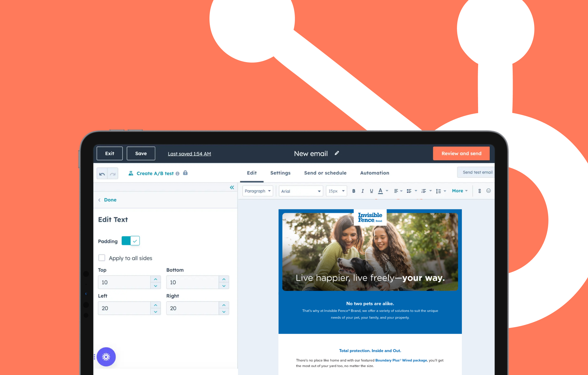Image resolution: width=588 pixels, height=375 pixels.
Task: Decrease the Bottom padding value
Action: click(x=224, y=286)
